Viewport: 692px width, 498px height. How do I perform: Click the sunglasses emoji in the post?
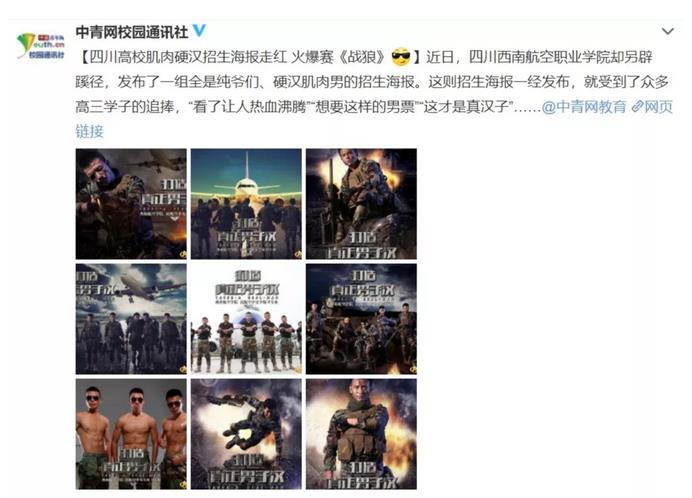click(401, 57)
